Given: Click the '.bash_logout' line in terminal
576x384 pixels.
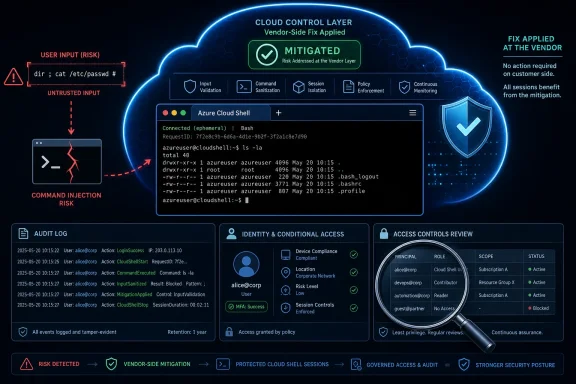Looking at the screenshot, I should pos(270,177).
